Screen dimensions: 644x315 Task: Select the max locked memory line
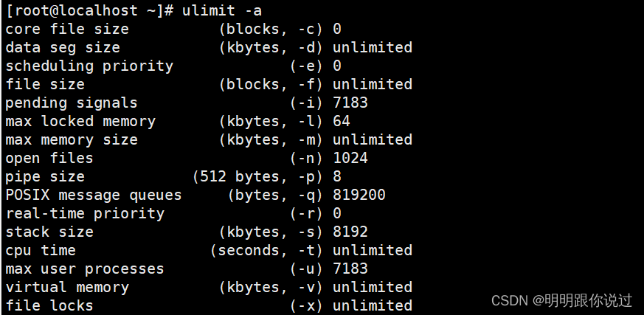(x=178, y=121)
